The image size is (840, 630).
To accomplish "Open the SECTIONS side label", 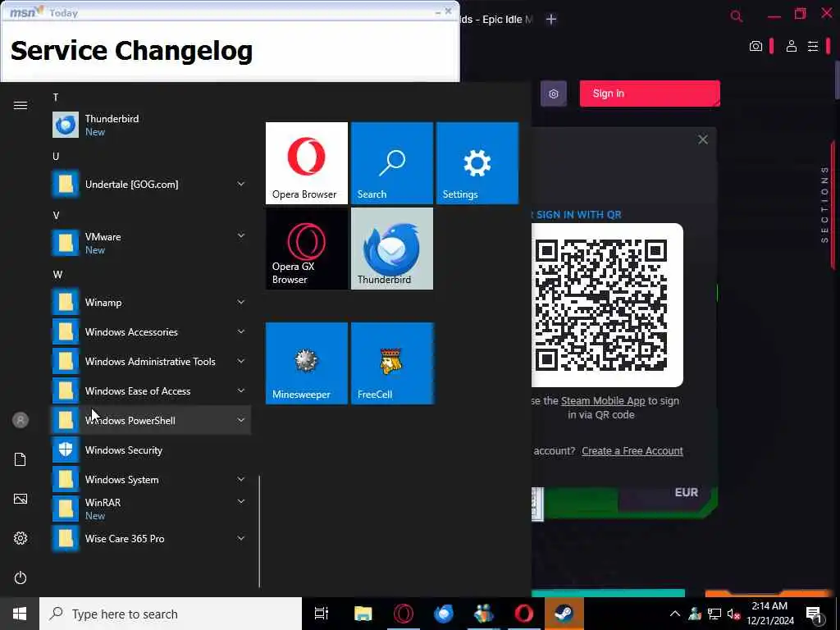I will 824,204.
